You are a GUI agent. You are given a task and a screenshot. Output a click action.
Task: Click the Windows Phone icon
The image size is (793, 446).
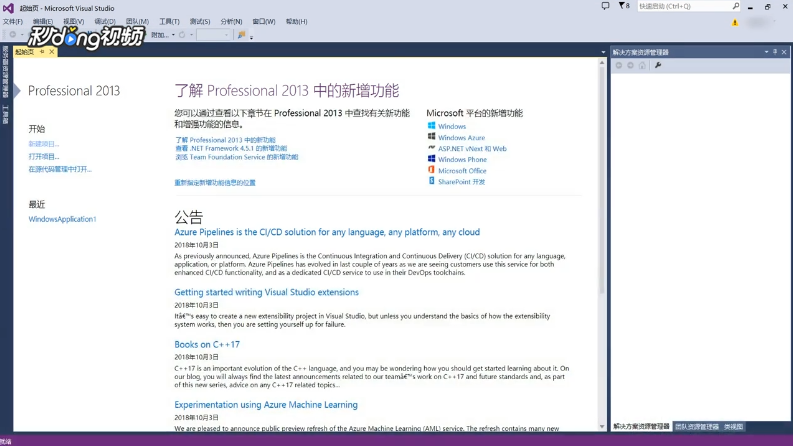431,159
